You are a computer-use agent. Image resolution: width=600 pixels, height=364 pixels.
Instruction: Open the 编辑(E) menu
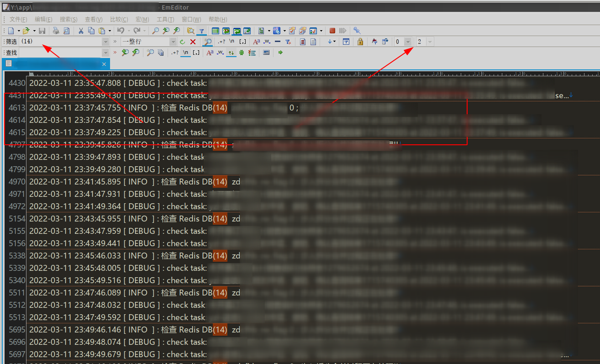(43, 19)
